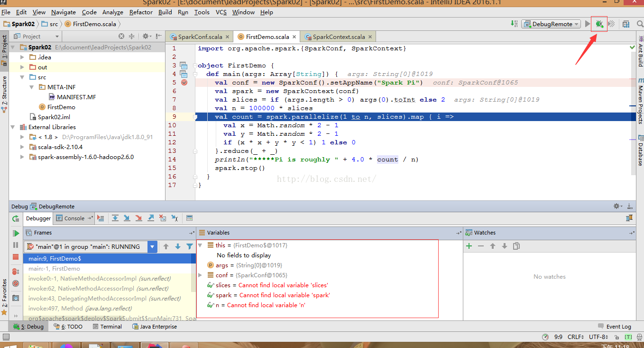Open the VCS menu

pos(221,12)
